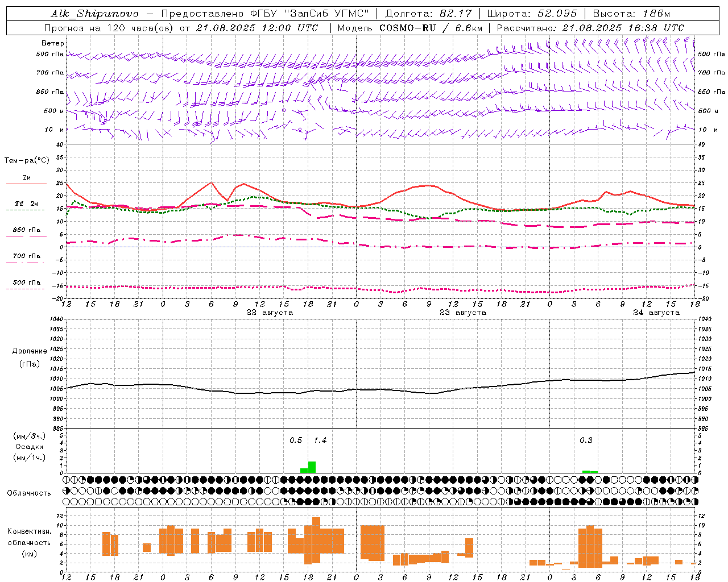Click the 23 августа date label
728x582 pixels.
[x=463, y=313]
